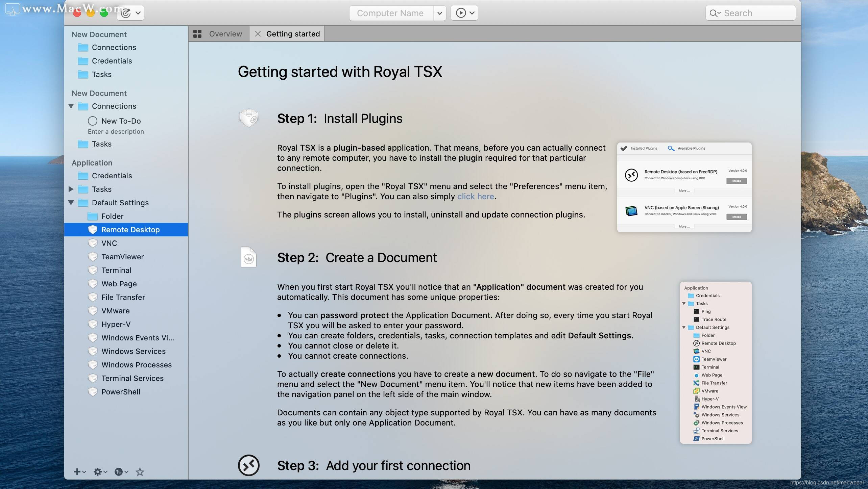Image resolution: width=868 pixels, height=489 pixels.
Task: Click the Application section heading
Action: (x=92, y=163)
